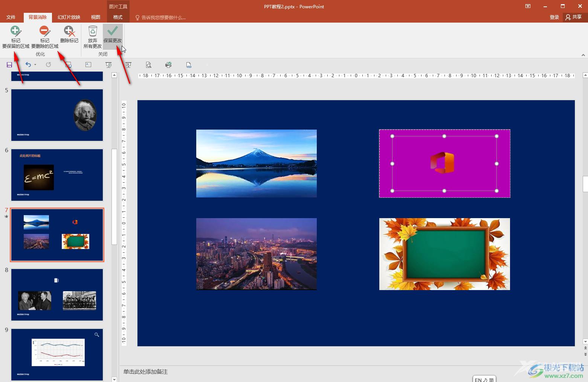Click right-middle handle of removal marquee
This screenshot has width=588, height=382.
tap(496, 163)
